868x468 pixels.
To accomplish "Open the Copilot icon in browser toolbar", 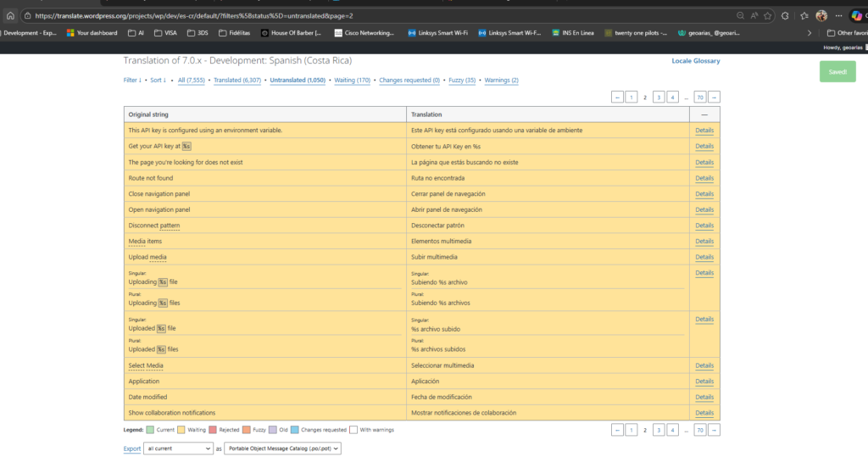I will click(855, 15).
